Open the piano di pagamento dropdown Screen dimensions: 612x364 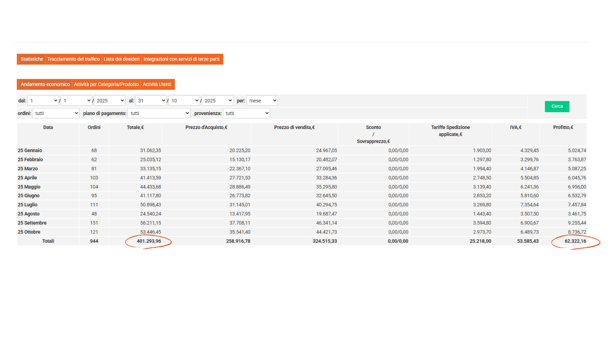[x=159, y=113]
